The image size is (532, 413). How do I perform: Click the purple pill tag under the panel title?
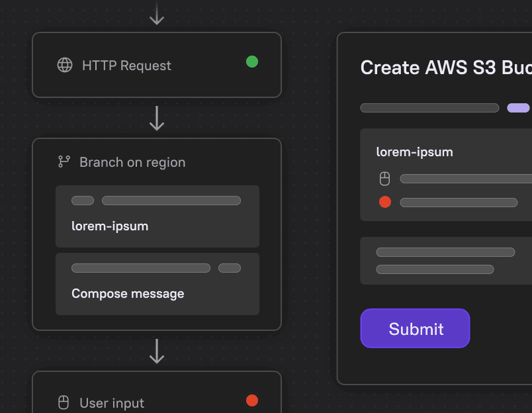coord(518,108)
